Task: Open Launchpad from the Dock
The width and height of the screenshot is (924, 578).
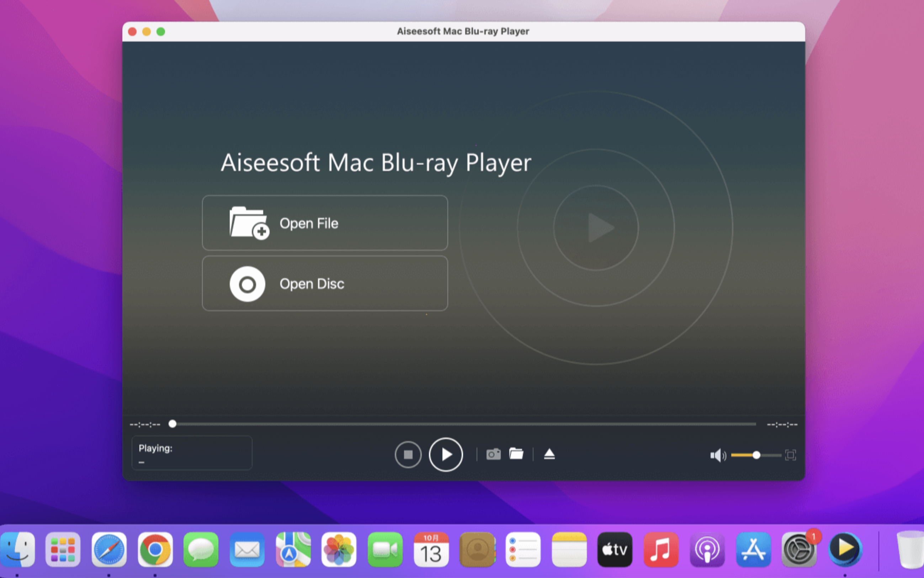Action: pyautogui.click(x=63, y=550)
